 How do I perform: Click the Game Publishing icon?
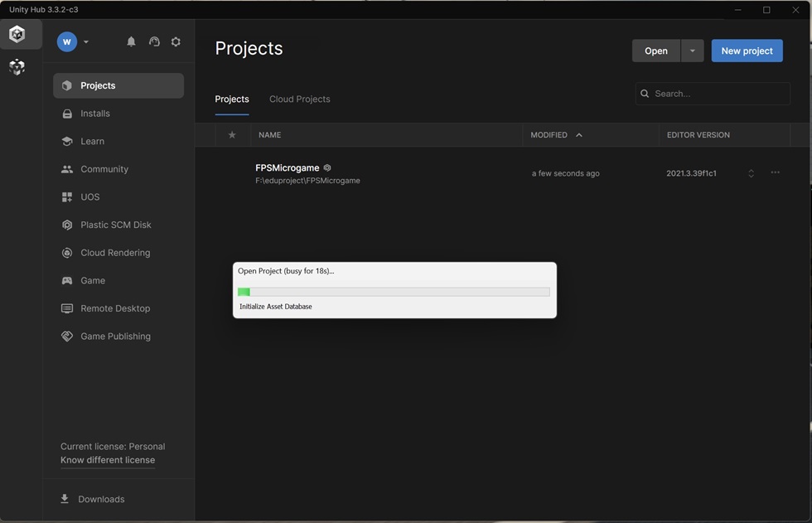click(67, 336)
